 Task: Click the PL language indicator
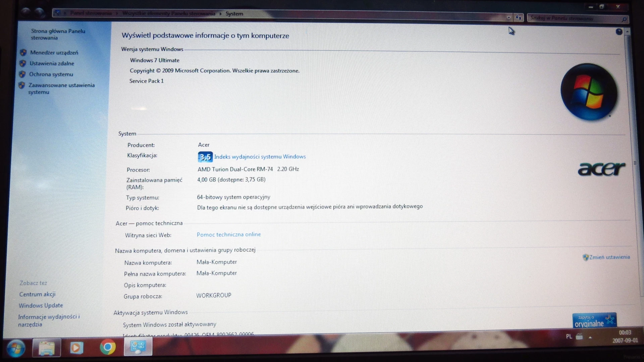(569, 337)
